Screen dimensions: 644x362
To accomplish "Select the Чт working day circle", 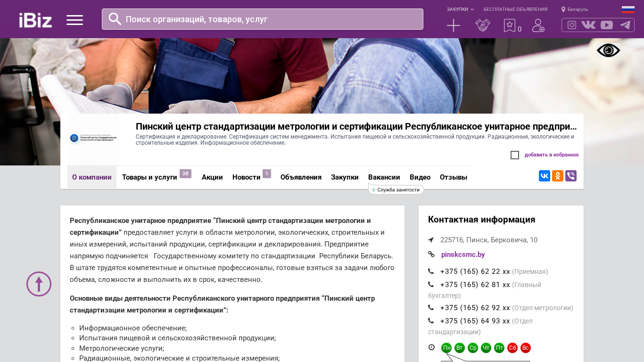I will point(486,348).
